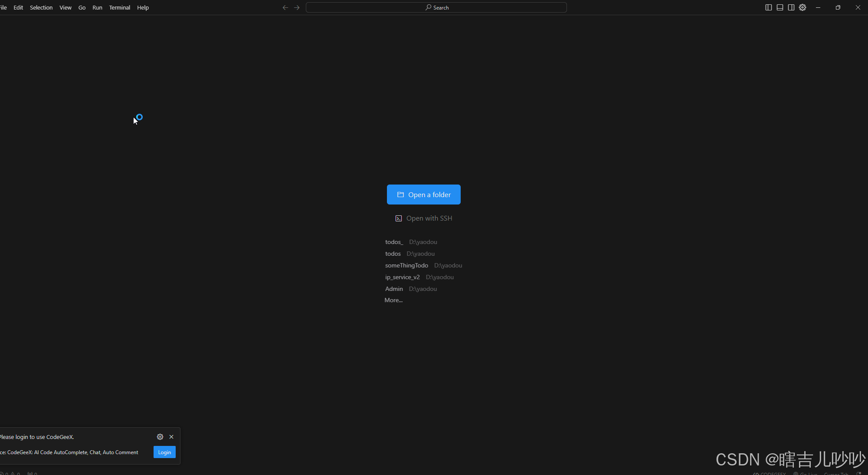This screenshot has height=475, width=868.
Task: Open recent folder someThingTodo
Action: point(406,265)
